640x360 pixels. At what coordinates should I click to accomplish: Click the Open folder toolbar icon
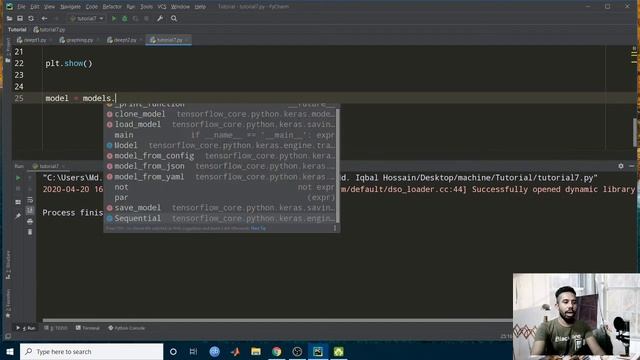pyautogui.click(x=9, y=18)
